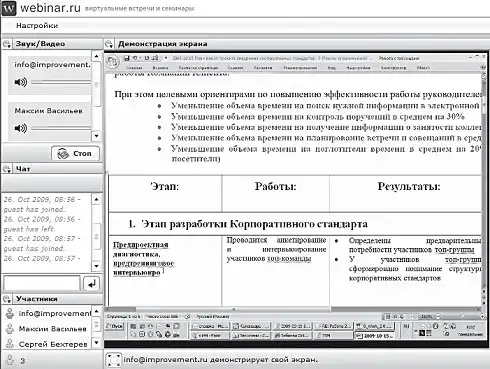Toggle fullscreen screen-share icon at bottom
490x369 pixels.
pyautogui.click(x=113, y=360)
